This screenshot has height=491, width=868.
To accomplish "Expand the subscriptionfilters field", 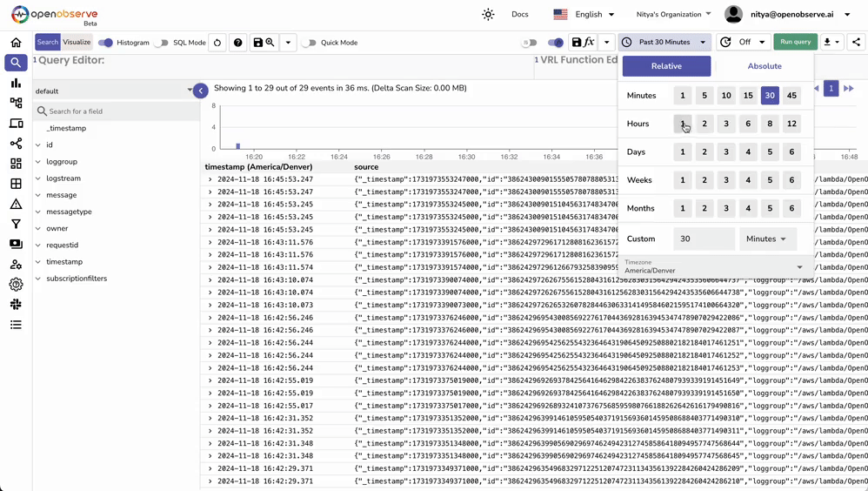I will pyautogui.click(x=38, y=279).
